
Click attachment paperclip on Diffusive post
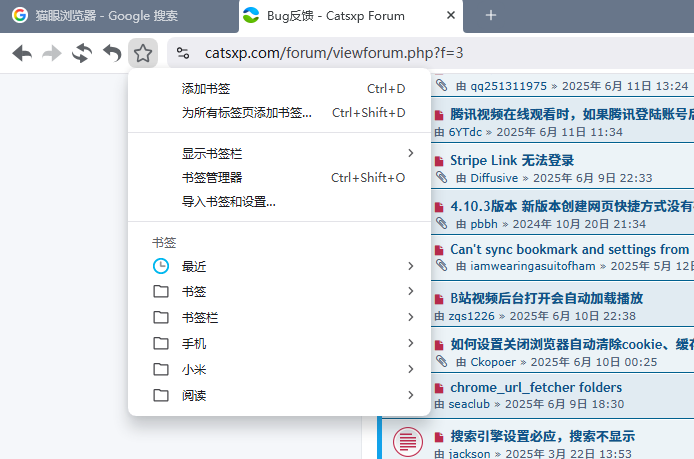click(x=441, y=177)
